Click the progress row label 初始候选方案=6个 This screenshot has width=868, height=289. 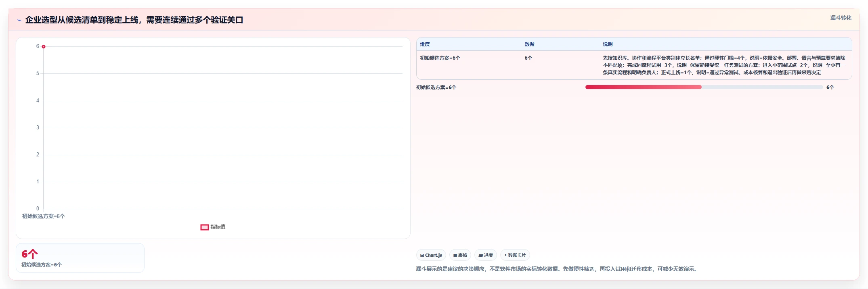coord(436,87)
